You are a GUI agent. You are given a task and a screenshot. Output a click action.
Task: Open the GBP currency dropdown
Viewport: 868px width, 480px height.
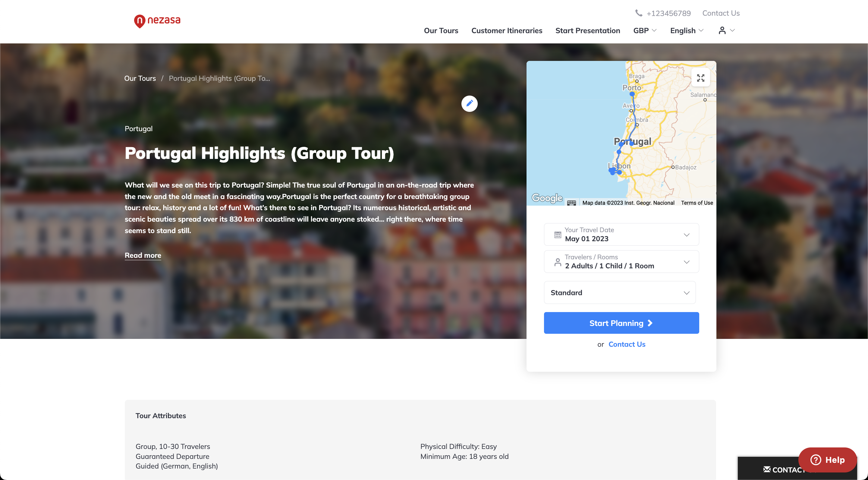(645, 30)
